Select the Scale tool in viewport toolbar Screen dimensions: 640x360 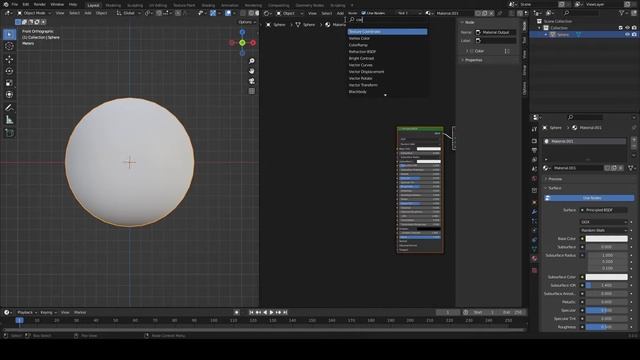point(9,83)
